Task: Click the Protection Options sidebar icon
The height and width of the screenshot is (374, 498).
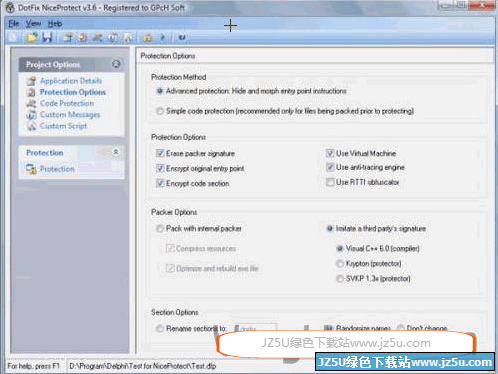Action: click(31, 92)
